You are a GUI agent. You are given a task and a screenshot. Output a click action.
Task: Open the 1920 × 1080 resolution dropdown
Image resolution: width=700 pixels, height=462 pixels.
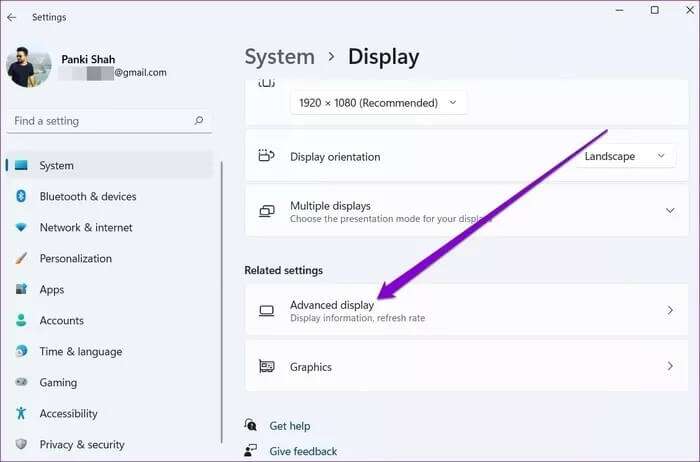pyautogui.click(x=378, y=103)
